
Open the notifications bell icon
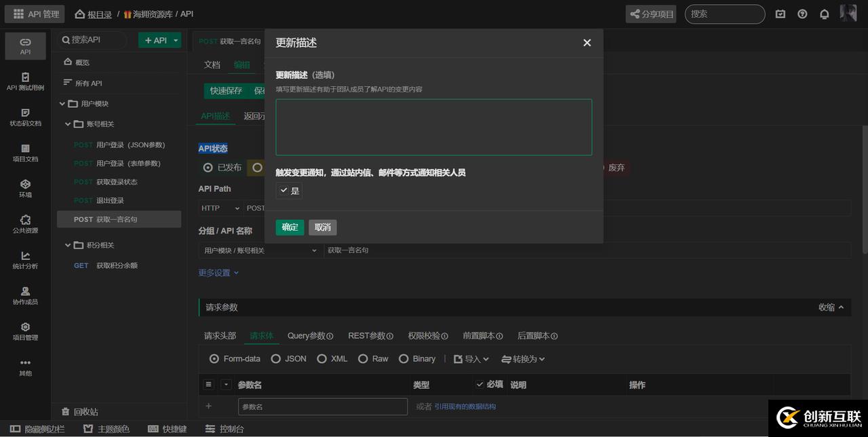pyautogui.click(x=825, y=14)
